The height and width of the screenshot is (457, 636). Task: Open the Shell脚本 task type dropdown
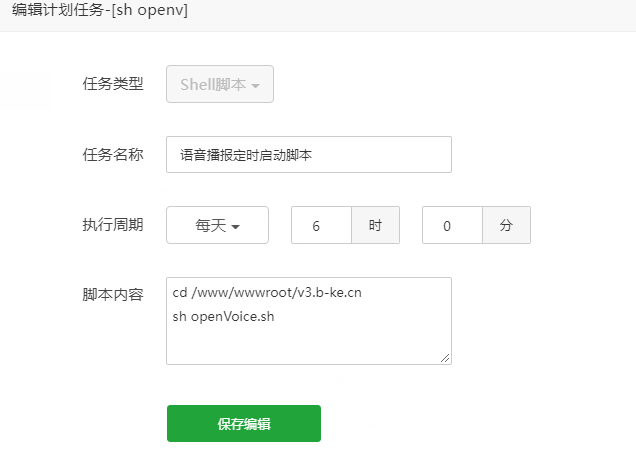coord(220,84)
